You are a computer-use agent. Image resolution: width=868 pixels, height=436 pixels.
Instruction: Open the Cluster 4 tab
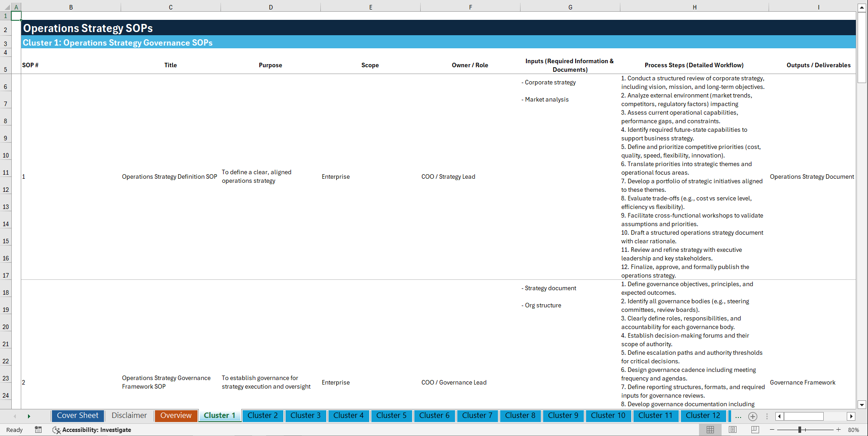[348, 416]
